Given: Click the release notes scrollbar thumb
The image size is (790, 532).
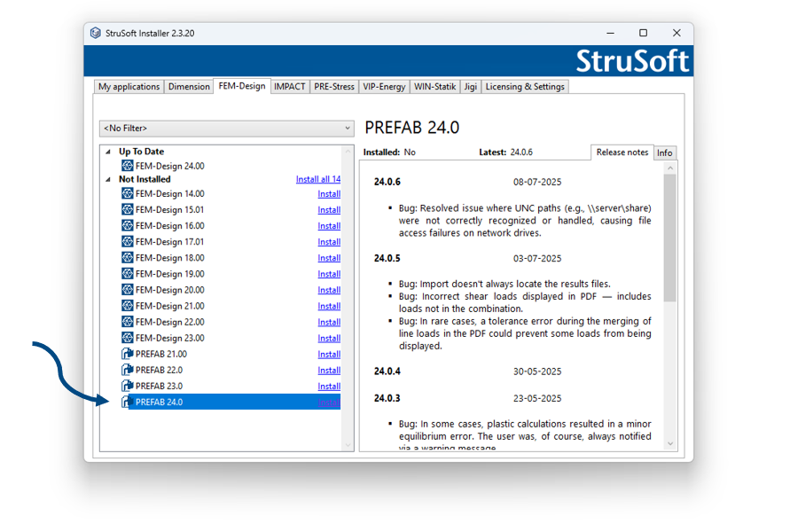Looking at the screenshot, I should pos(669,238).
